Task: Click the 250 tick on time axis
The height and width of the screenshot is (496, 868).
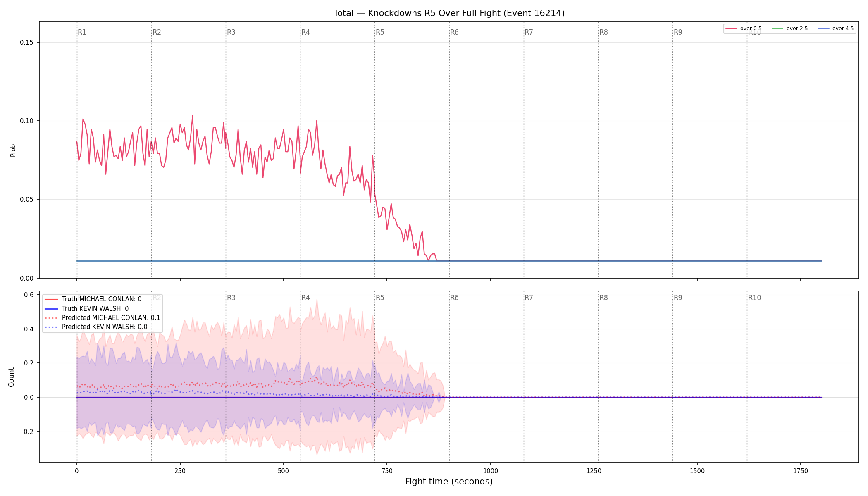Action: (x=180, y=471)
